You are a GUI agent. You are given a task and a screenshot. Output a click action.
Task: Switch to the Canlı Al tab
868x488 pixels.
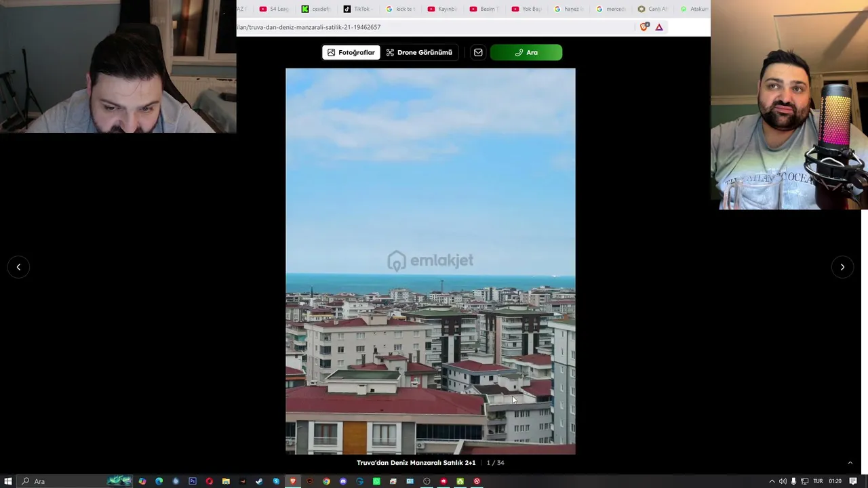tap(652, 9)
